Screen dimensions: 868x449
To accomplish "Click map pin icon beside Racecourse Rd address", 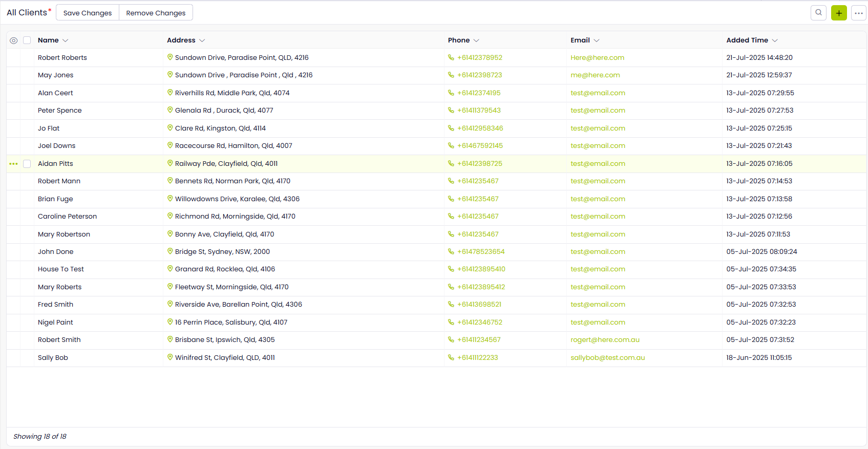I will tap(170, 145).
